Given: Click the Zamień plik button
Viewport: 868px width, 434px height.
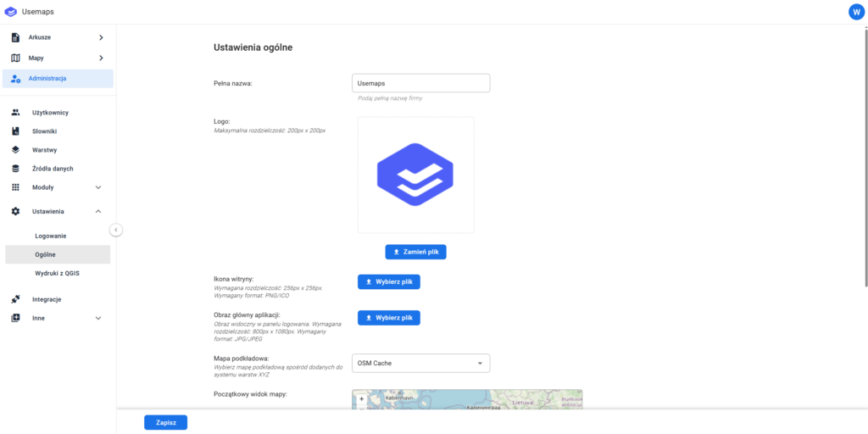Looking at the screenshot, I should coord(415,252).
